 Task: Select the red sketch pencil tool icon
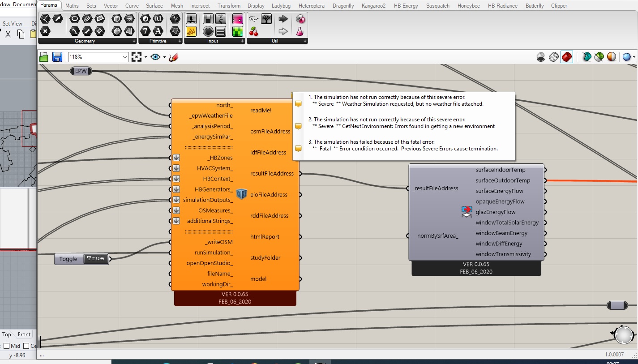[x=174, y=57]
